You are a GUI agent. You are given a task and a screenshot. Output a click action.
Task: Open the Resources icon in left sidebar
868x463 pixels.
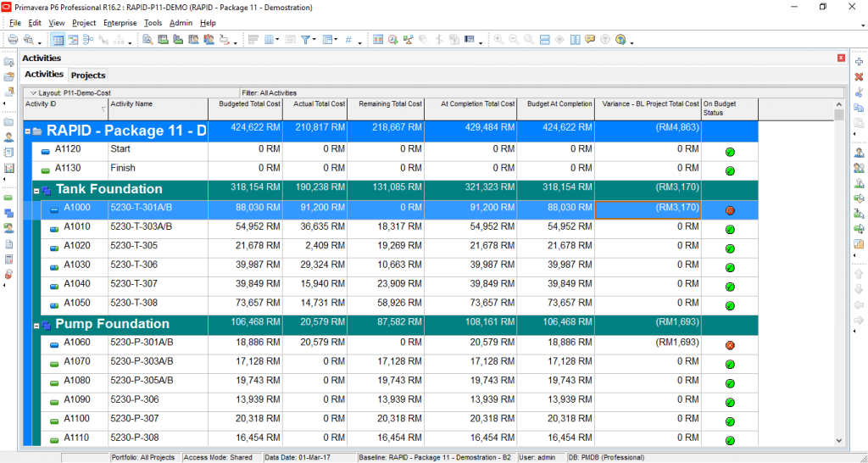[8, 137]
